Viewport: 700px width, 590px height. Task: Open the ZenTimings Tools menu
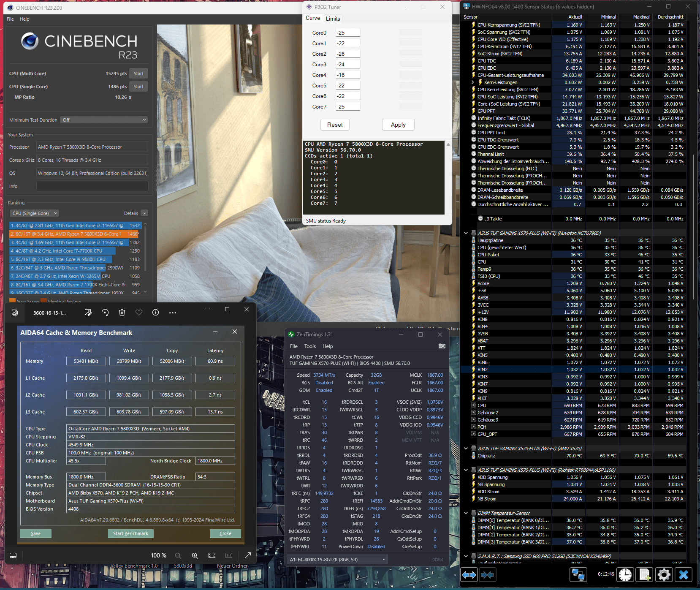point(310,346)
